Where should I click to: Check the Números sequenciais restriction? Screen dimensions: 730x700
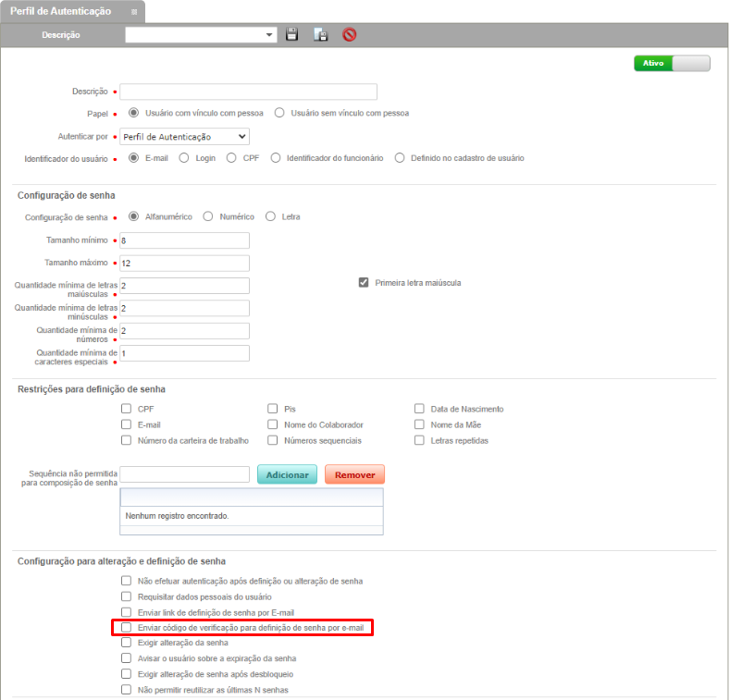(273, 440)
